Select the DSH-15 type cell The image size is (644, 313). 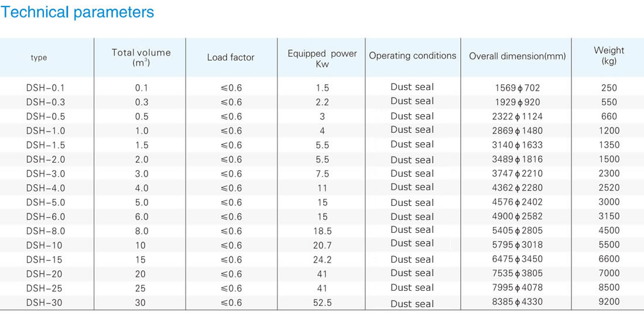pyautogui.click(x=44, y=260)
